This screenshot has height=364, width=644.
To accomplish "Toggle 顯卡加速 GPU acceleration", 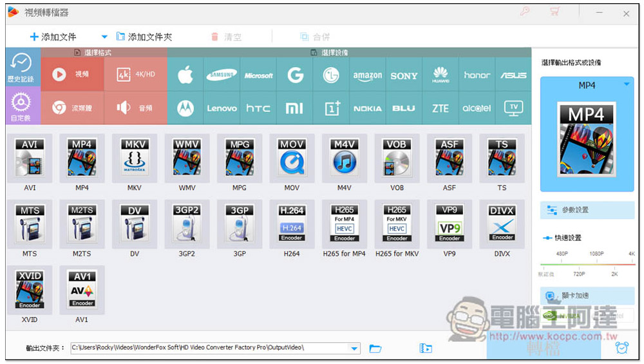I will tap(587, 296).
